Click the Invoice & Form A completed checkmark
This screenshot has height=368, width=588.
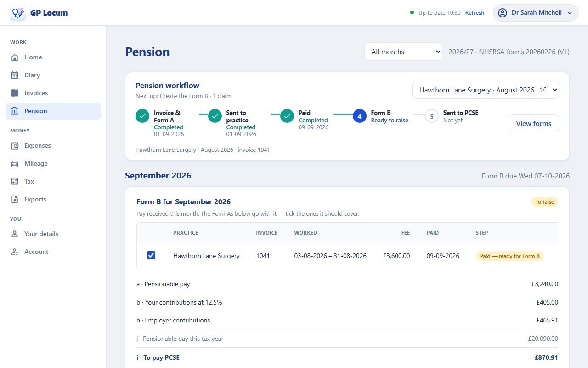[142, 116]
